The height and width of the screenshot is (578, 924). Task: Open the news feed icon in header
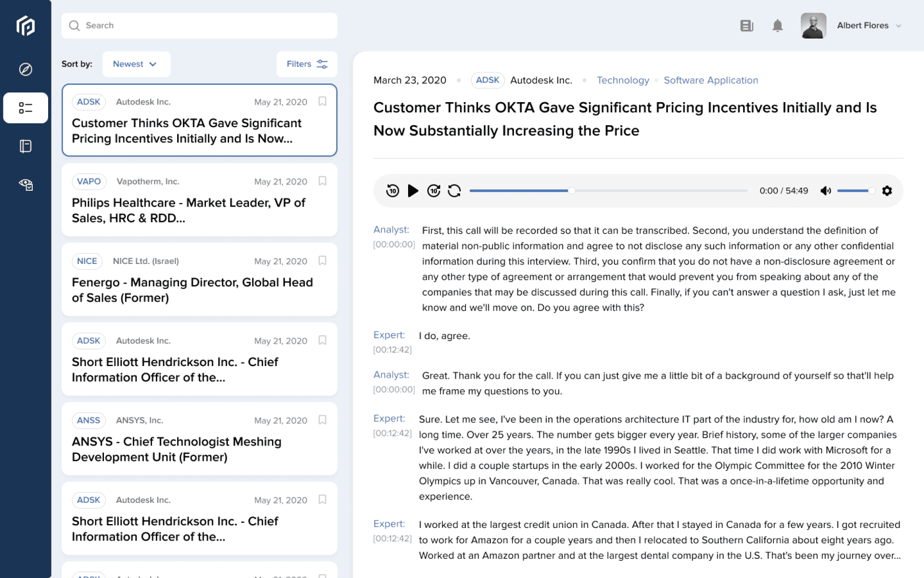pos(746,26)
